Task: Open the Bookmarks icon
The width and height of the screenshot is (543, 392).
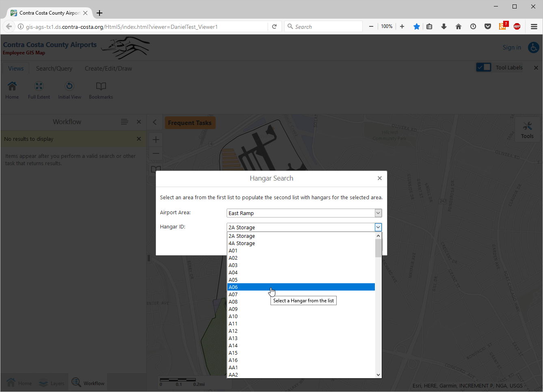Action: (101, 86)
